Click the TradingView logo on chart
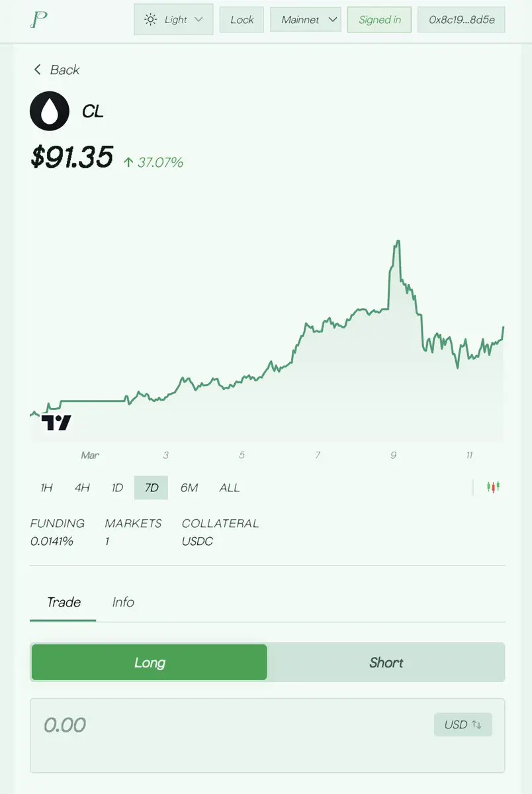This screenshot has width=532, height=794. (x=56, y=422)
